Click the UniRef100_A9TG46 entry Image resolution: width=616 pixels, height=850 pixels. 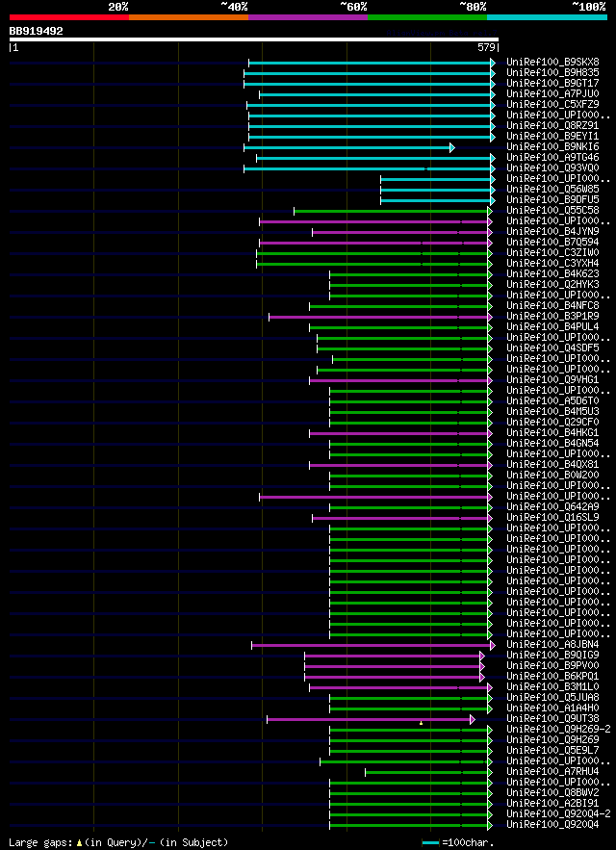[552, 157]
